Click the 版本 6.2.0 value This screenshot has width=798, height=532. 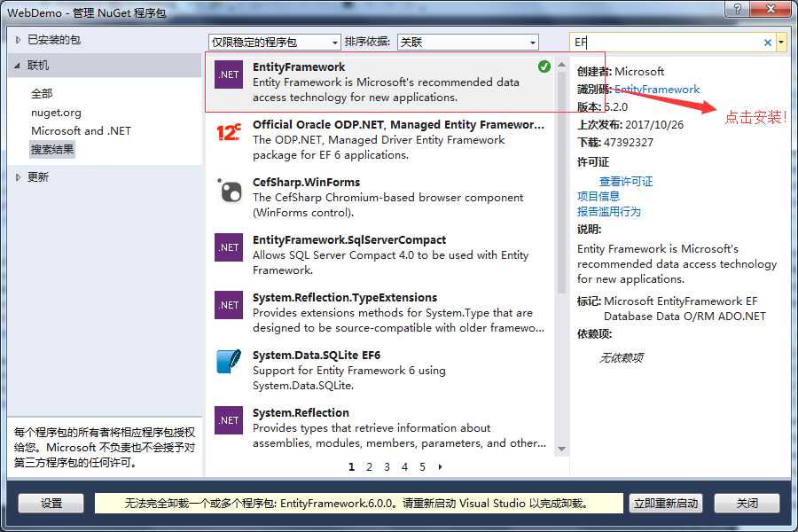point(616,107)
